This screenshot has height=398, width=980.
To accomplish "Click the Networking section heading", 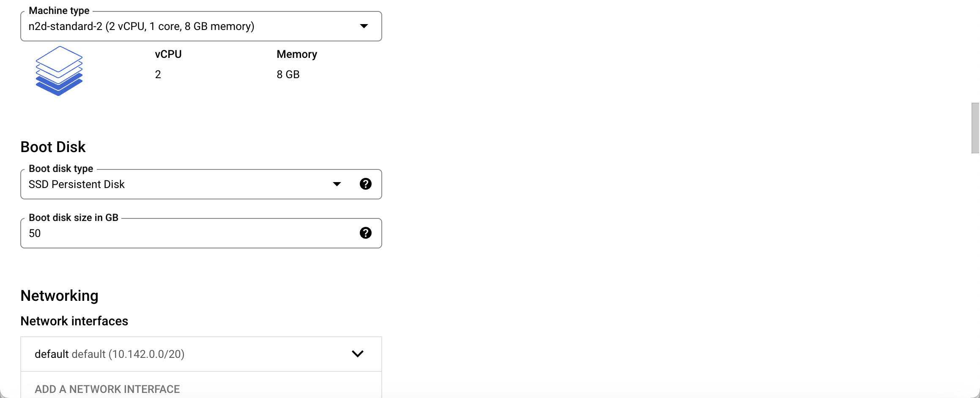I will click(59, 296).
